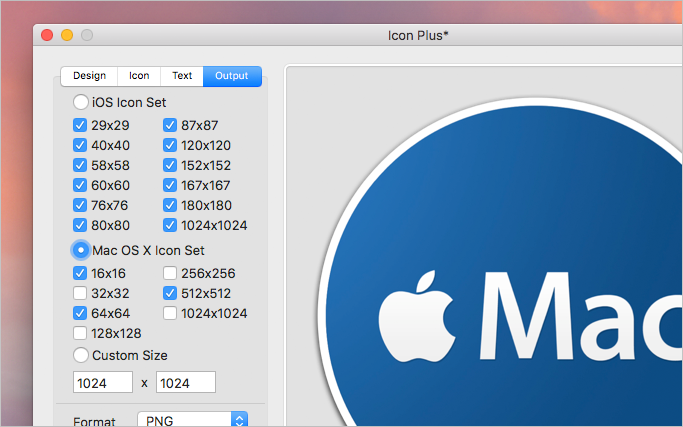Disable the 76x76 icon size
The image size is (683, 427).
pos(80,205)
